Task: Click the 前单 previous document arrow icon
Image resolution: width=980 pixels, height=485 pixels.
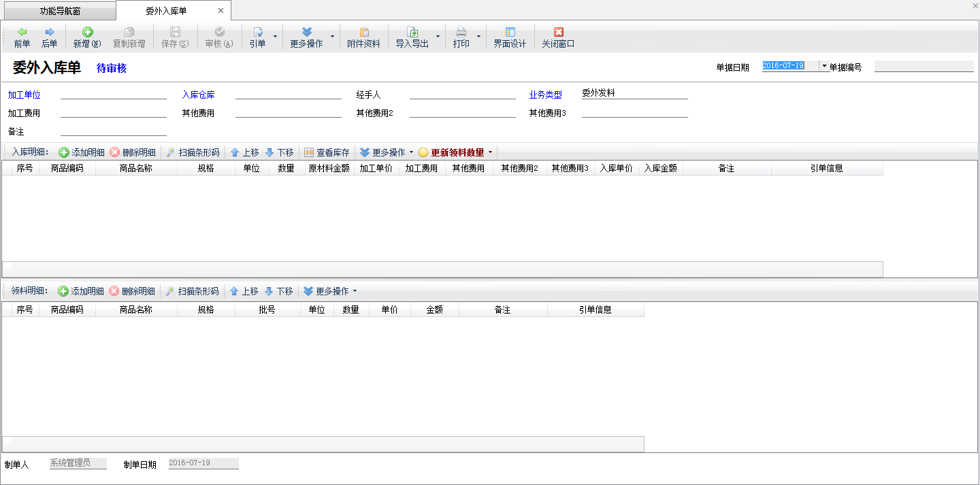Action: (x=22, y=33)
